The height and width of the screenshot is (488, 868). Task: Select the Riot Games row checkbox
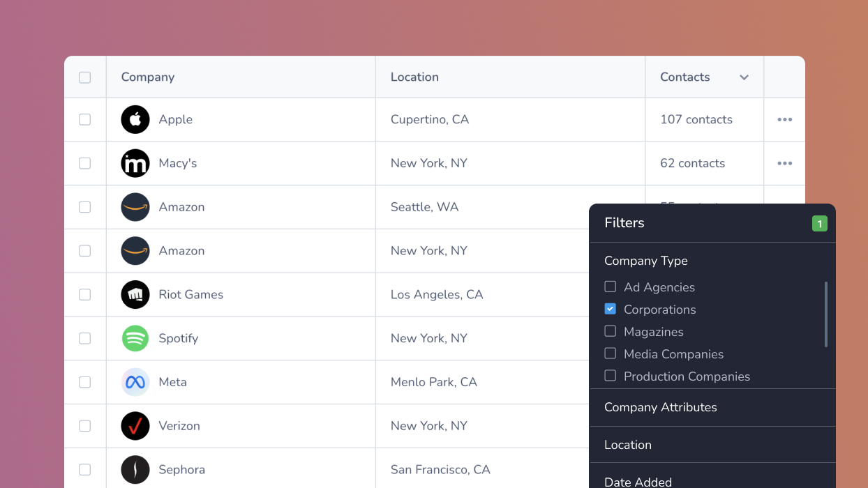coord(85,294)
